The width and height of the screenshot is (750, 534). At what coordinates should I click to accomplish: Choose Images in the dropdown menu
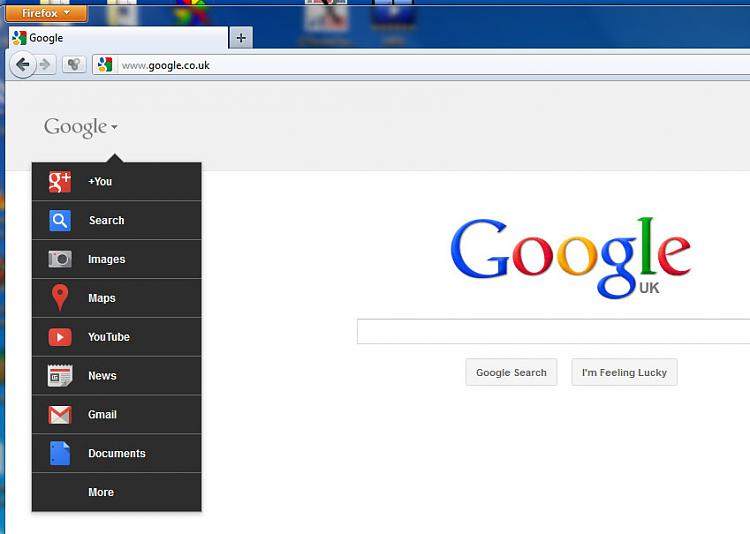117,259
